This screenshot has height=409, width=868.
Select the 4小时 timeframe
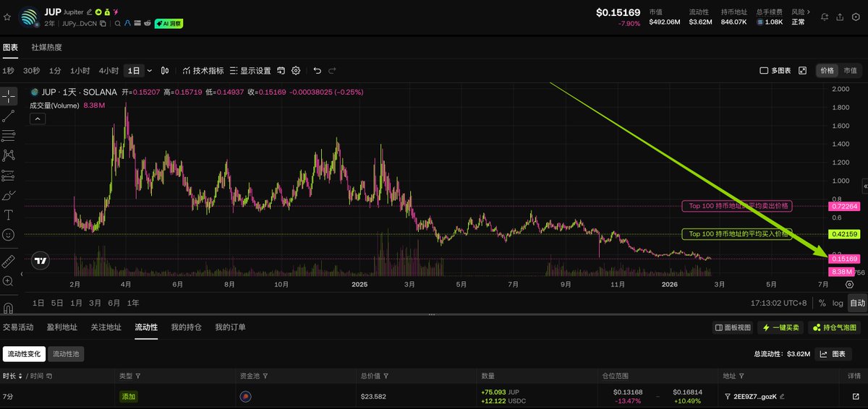(109, 71)
